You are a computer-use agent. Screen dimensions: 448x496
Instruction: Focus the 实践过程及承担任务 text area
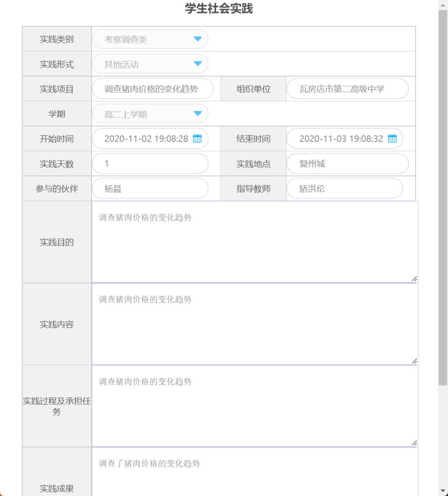coord(254,406)
